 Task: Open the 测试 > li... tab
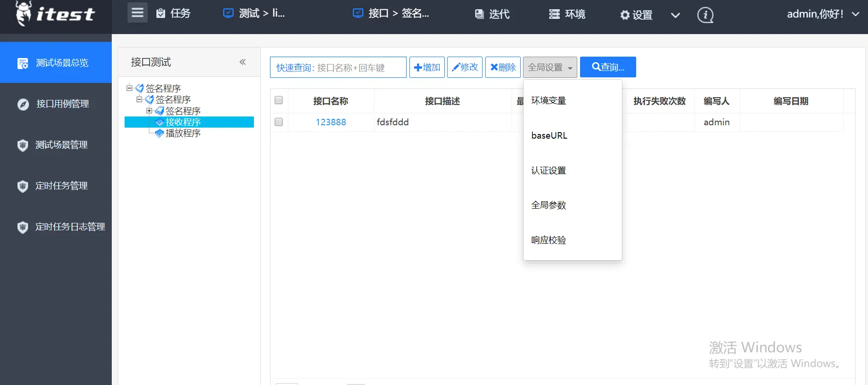point(254,13)
